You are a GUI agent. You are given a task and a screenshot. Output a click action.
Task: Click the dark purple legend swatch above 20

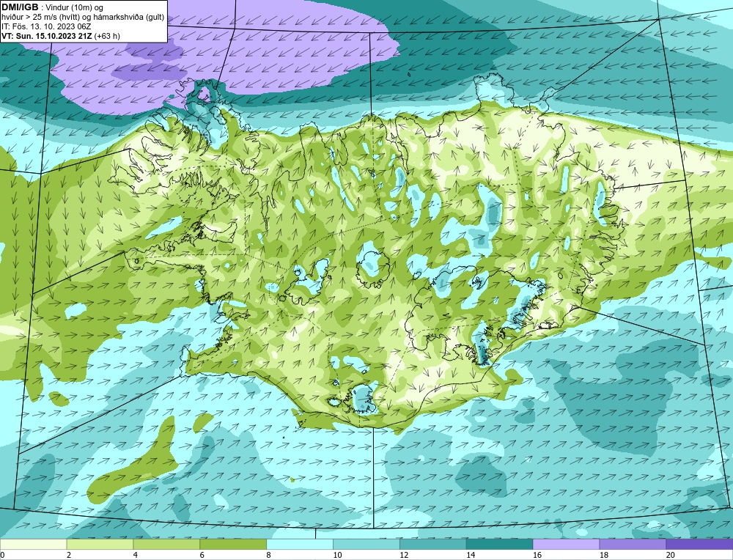tap(699, 544)
